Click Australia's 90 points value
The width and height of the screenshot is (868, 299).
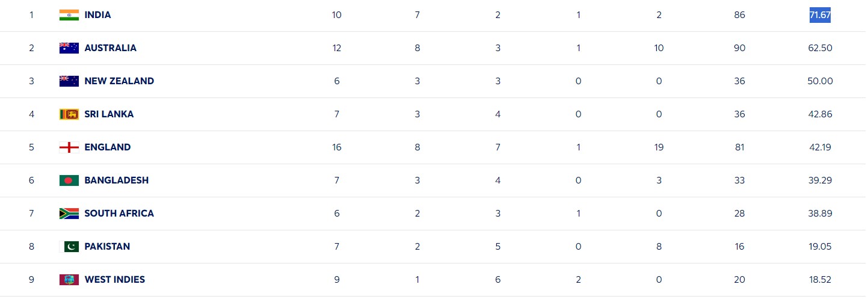click(x=740, y=48)
